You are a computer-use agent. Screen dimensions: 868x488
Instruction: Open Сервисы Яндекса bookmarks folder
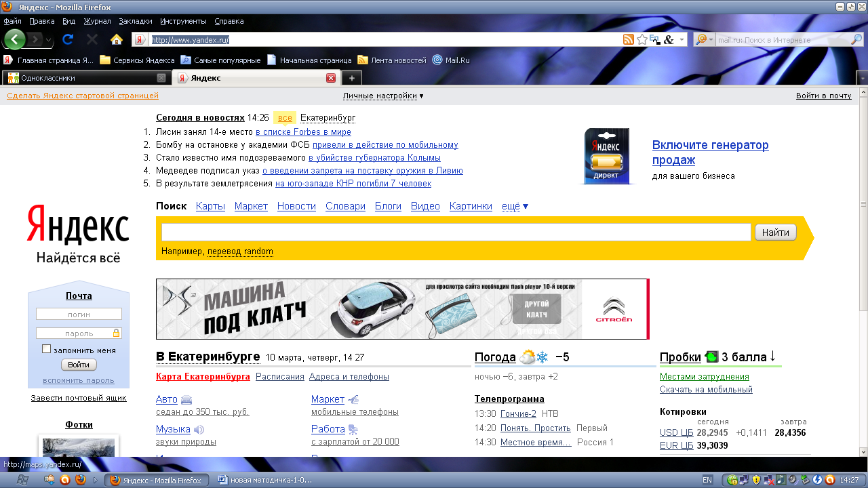coord(137,60)
